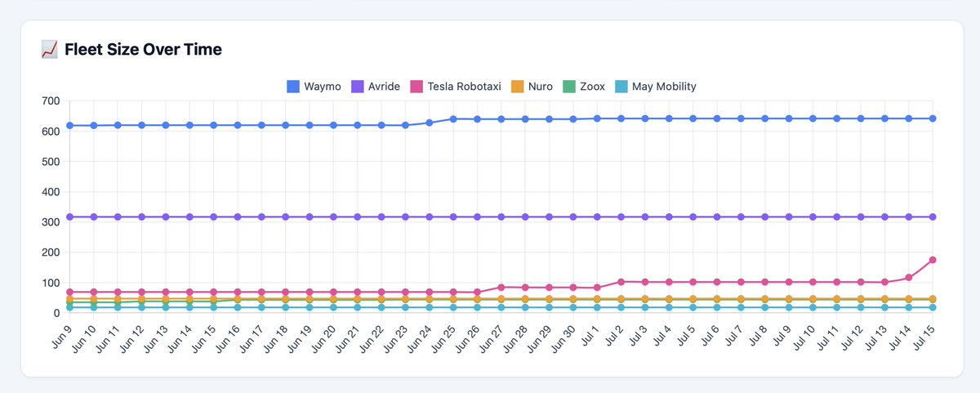Toggle Tesla Robotaxi legend label
Screen dimensions: 980x393
click(x=465, y=86)
